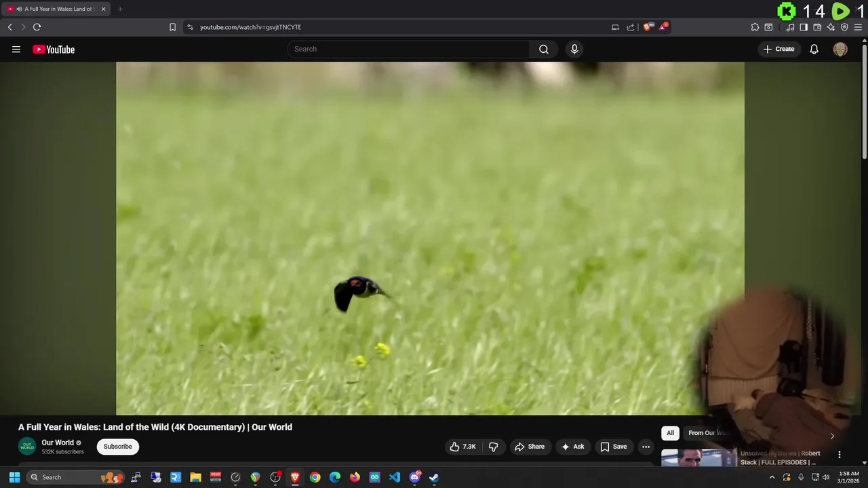
Task: Open the Windows Start menu
Action: tap(14, 477)
